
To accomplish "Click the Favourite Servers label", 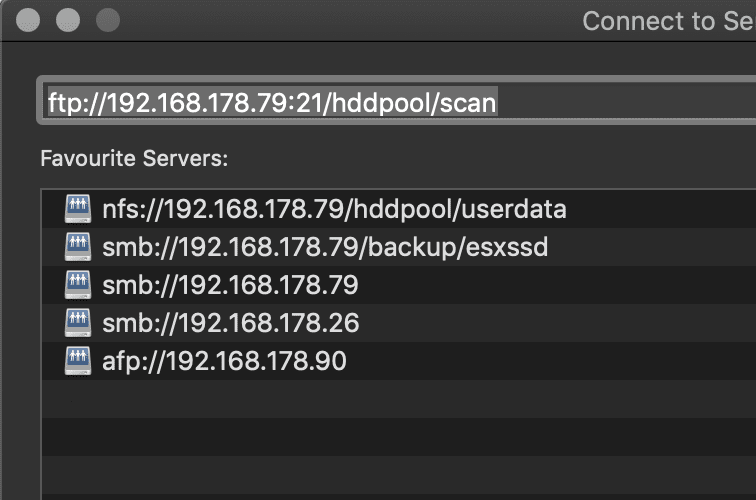I will click(x=134, y=158).
